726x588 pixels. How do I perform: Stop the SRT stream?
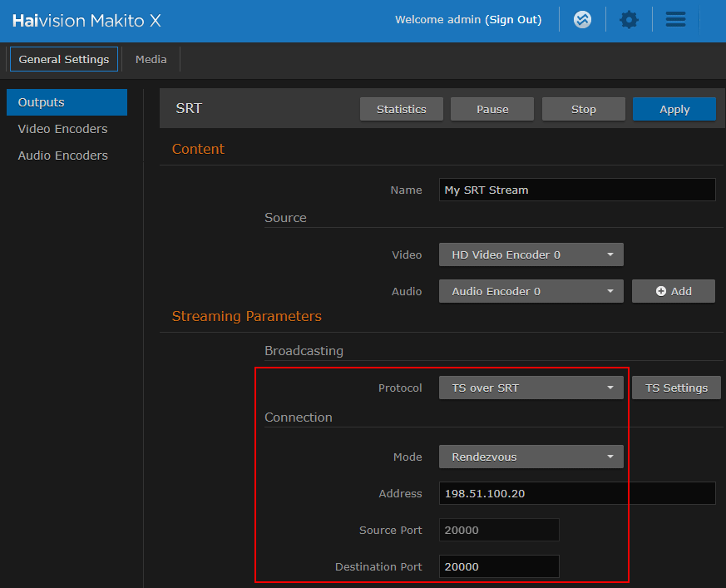pos(583,109)
